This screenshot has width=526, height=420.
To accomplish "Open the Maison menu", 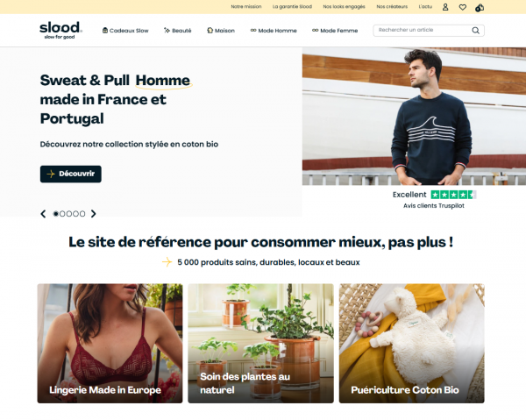I will [x=221, y=31].
